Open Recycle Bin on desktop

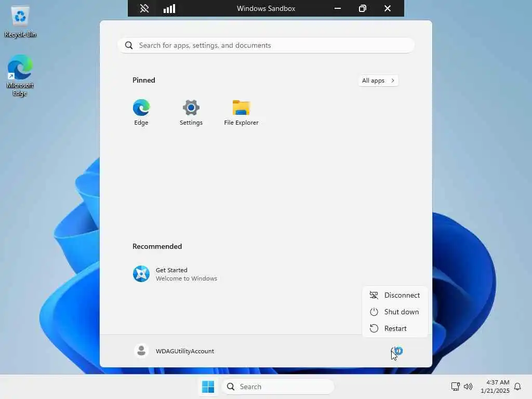20,22
